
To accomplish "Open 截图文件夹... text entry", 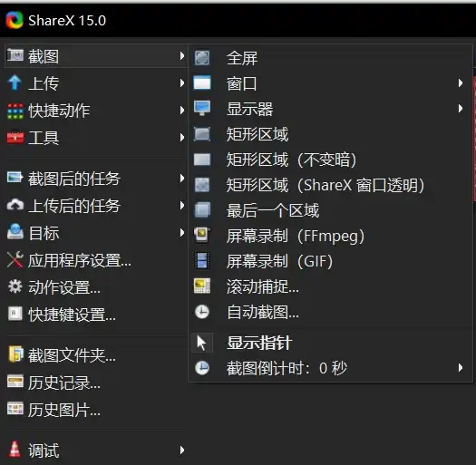I will pos(72,355).
